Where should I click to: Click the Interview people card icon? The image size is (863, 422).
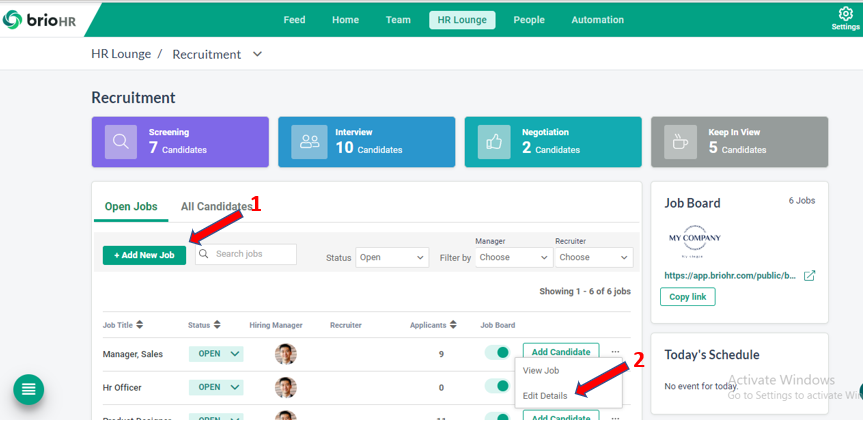(x=309, y=141)
